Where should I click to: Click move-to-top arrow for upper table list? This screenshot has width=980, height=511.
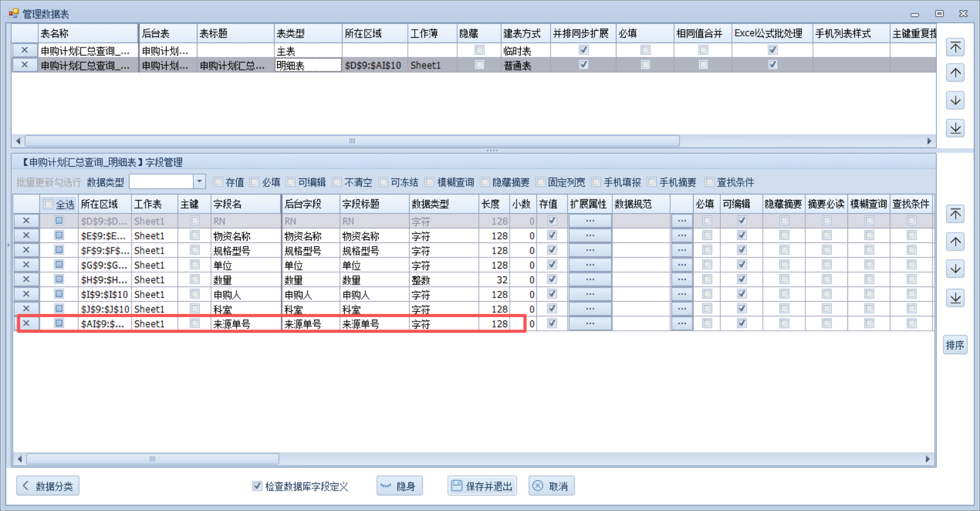click(955, 48)
